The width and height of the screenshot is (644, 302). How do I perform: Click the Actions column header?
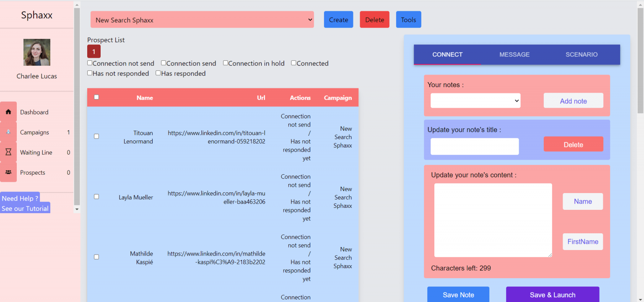click(x=300, y=98)
